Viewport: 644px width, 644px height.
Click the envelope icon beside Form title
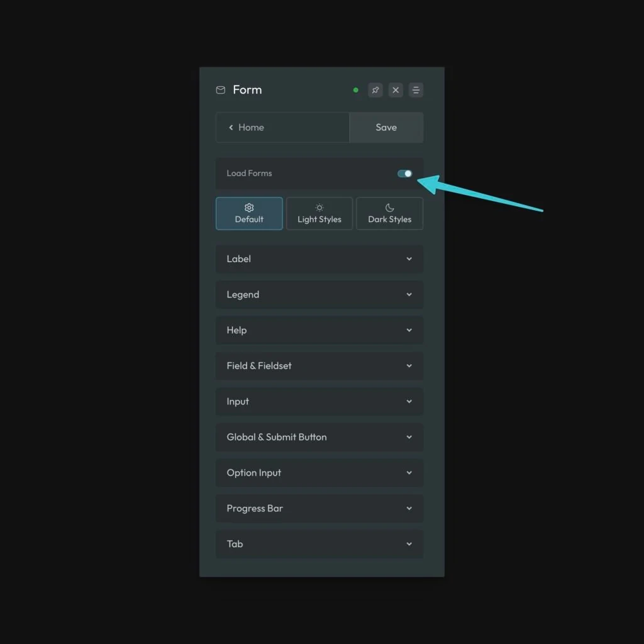(221, 90)
